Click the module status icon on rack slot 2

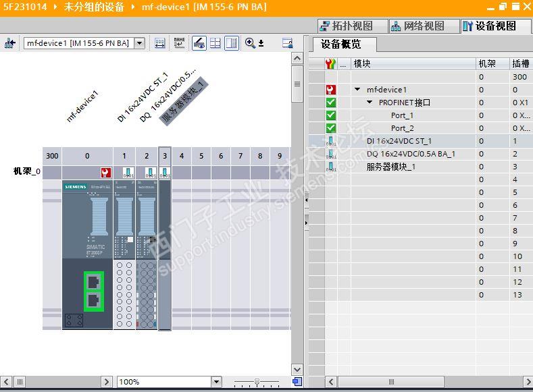point(151,173)
